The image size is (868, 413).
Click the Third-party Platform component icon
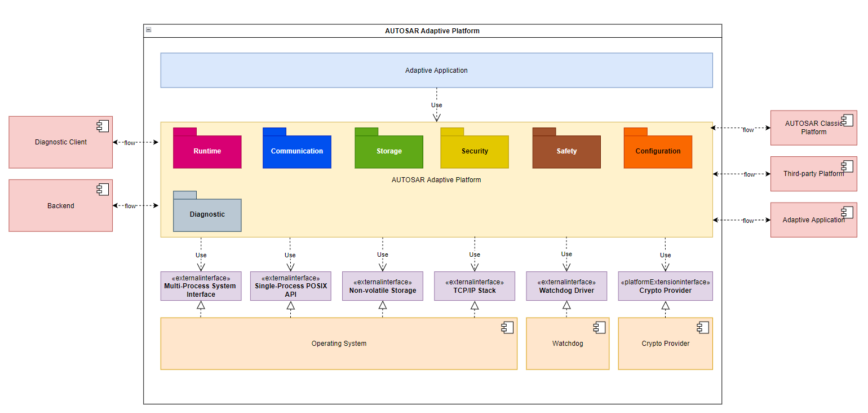tap(847, 166)
